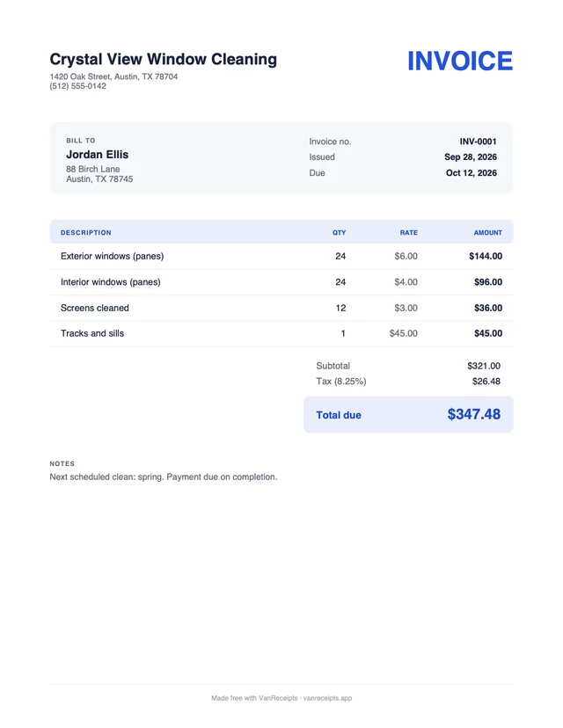This screenshot has height=728, width=563.
Task: Click quantity 24 in Exterior windows row
Action: (x=340, y=256)
